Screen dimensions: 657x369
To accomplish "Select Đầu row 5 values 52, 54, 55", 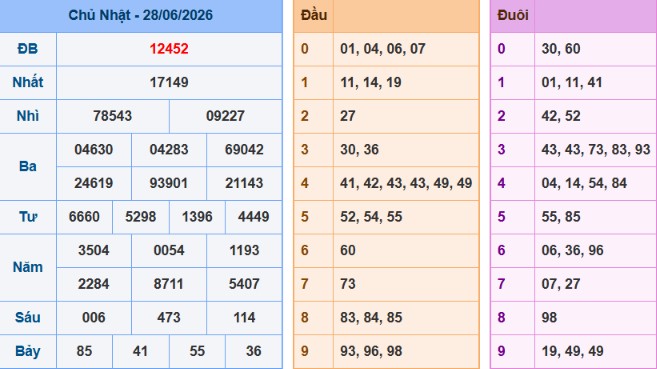I will click(x=371, y=217).
